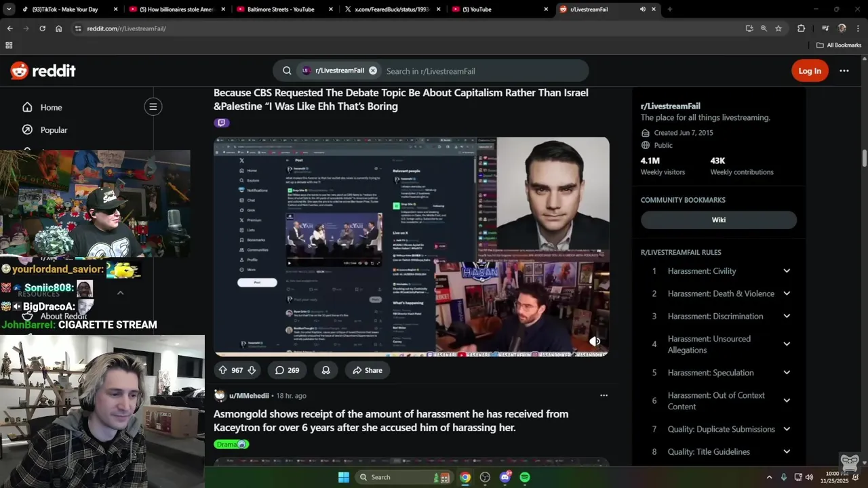This screenshot has width=868, height=488.
Task: Open a new browser tab
Action: 669,9
